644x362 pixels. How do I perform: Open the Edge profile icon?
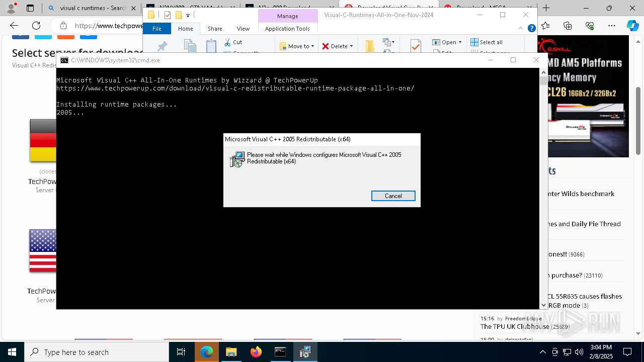[x=11, y=8]
